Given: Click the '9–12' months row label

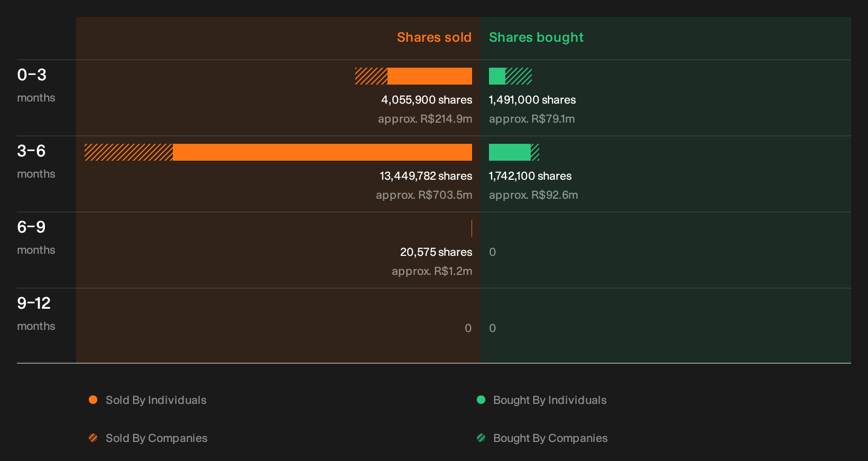Looking at the screenshot, I should [34, 303].
